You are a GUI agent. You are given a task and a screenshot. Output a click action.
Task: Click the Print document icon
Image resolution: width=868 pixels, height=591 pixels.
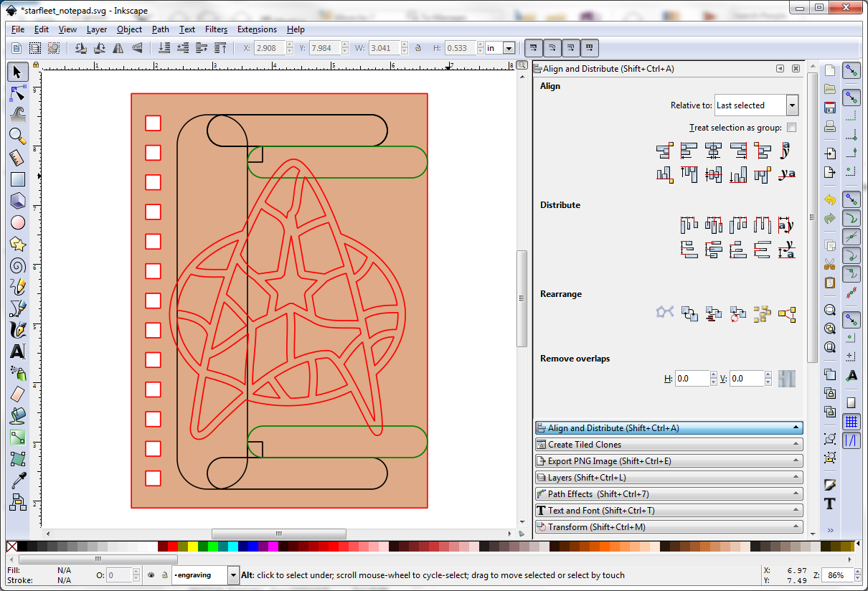pyautogui.click(x=830, y=126)
